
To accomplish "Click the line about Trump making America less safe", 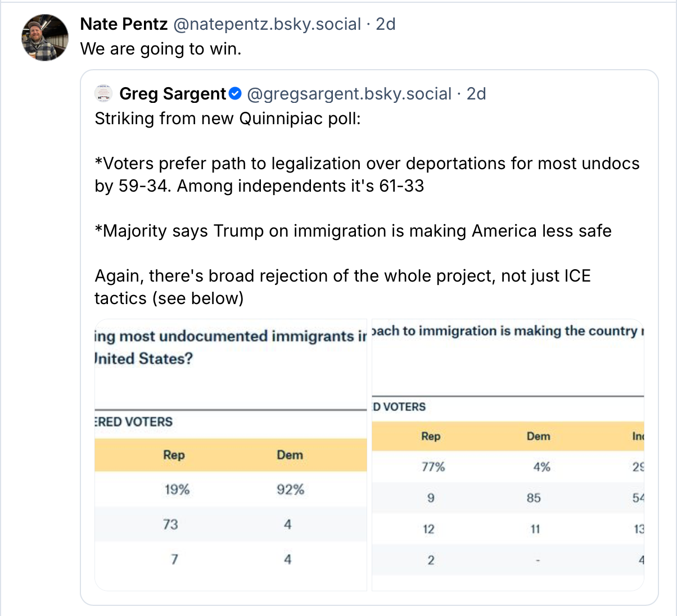I will [353, 231].
